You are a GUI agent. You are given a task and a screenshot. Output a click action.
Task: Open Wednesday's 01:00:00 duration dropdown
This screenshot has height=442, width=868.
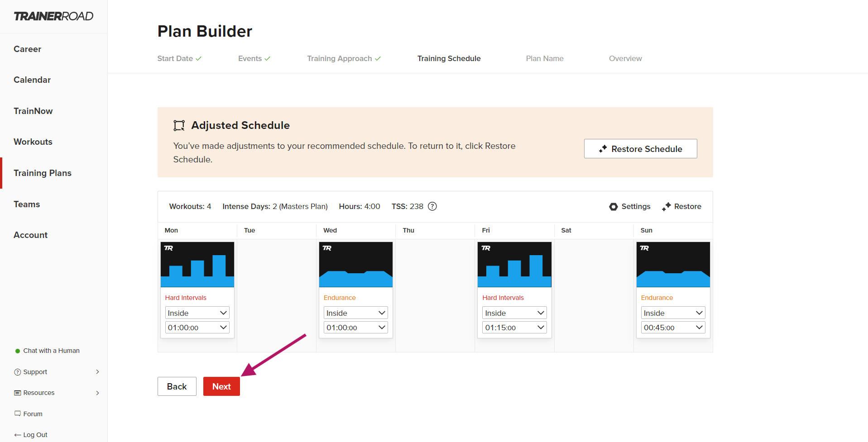356,327
